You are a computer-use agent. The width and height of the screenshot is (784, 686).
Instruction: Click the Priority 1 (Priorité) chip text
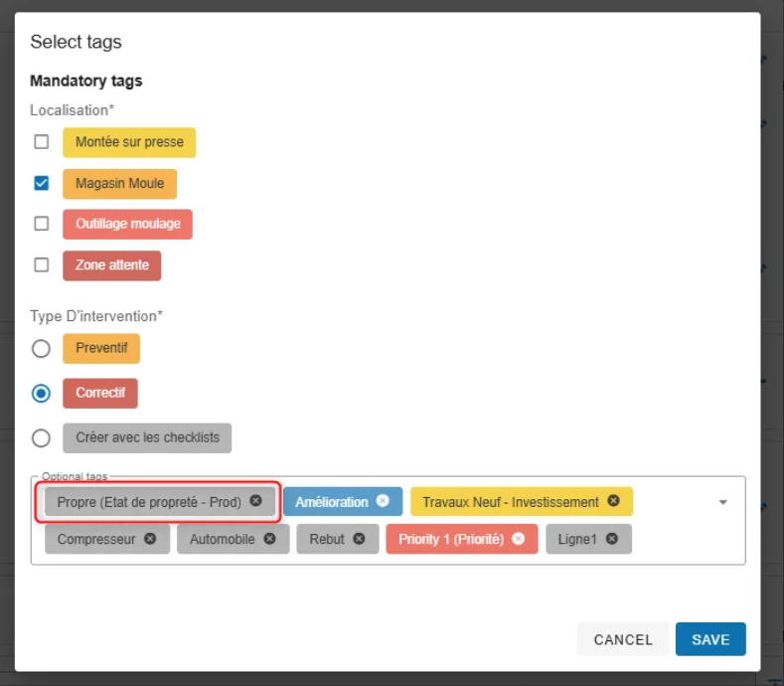click(451, 539)
